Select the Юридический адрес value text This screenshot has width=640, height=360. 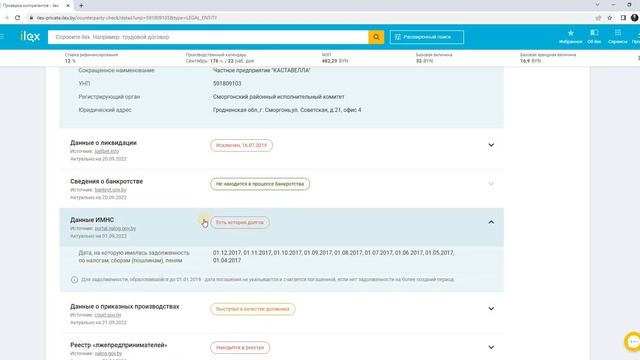[x=287, y=110]
